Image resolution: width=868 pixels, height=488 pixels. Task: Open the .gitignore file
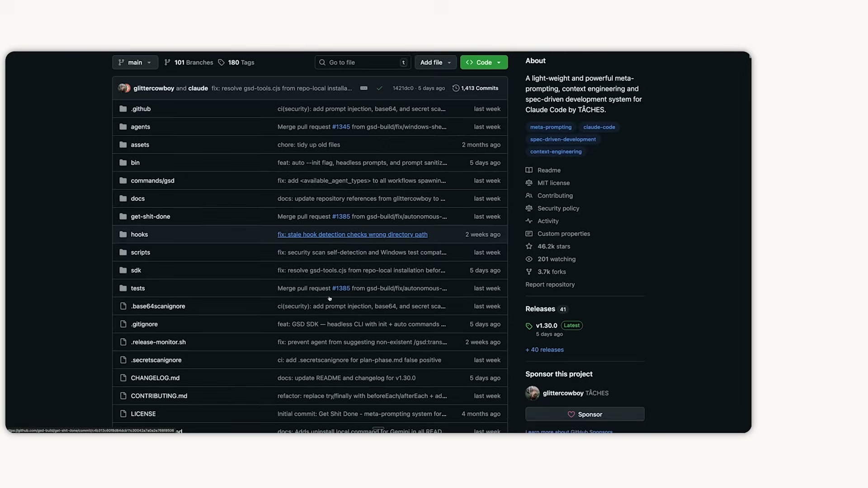click(x=144, y=324)
